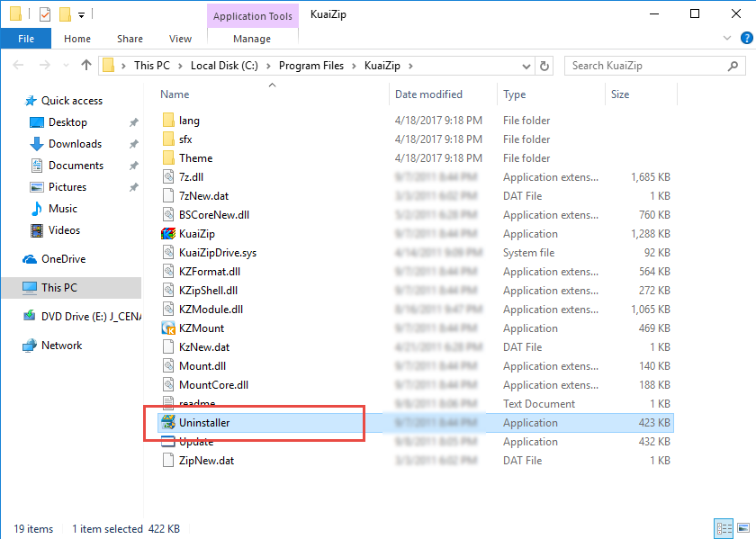
Task: Click the Mount.dll file icon
Action: tap(168, 366)
